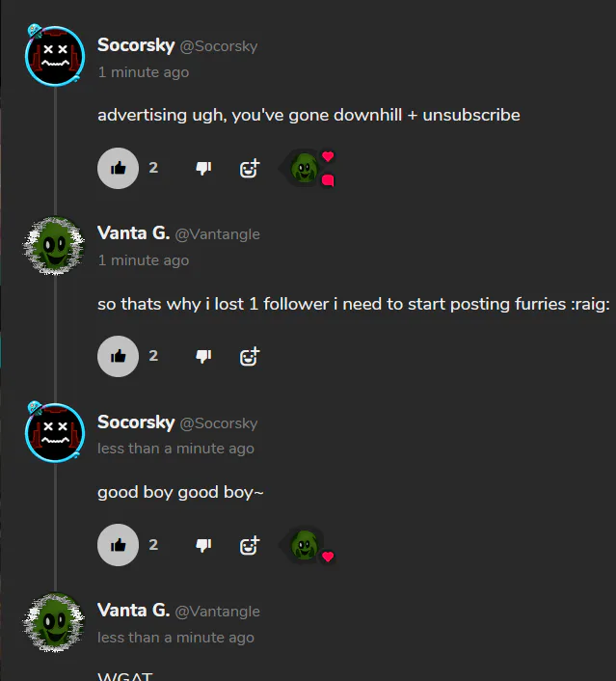The width and height of the screenshot is (616, 681).
Task: Click Vanta G. name on last comment
Action: click(133, 611)
